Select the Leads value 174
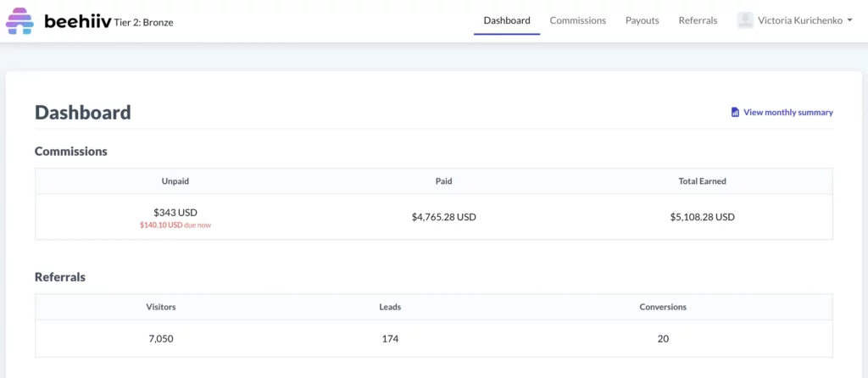Image resolution: width=868 pixels, height=378 pixels. (x=390, y=339)
